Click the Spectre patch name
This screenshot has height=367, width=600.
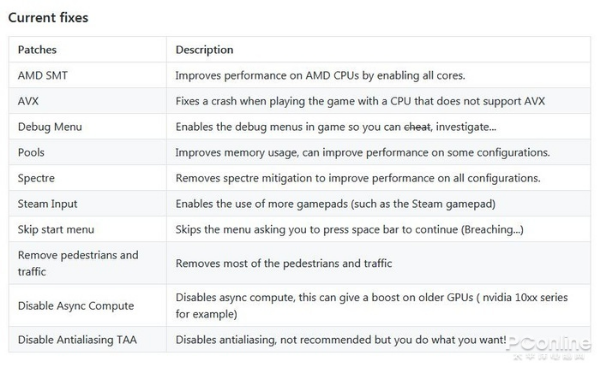(x=36, y=178)
